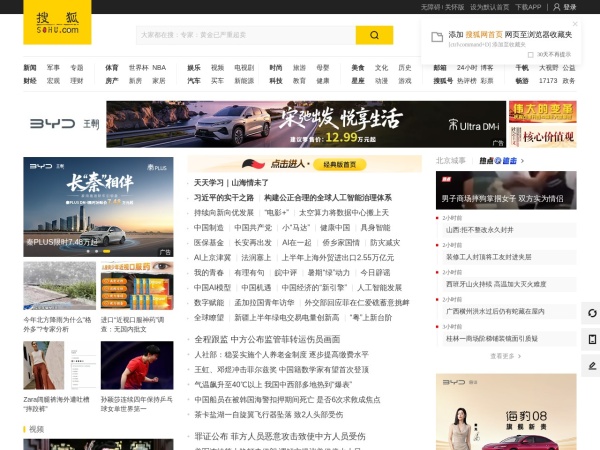Screen dimensions: 600x450
Task: Open the 财经 navigation link
Action: pos(30,81)
